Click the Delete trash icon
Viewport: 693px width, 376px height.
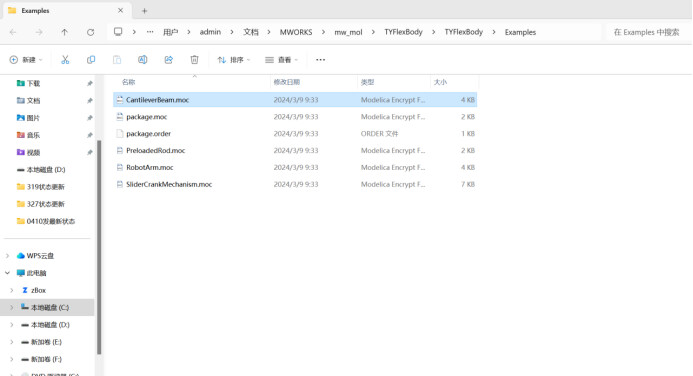pyautogui.click(x=194, y=60)
